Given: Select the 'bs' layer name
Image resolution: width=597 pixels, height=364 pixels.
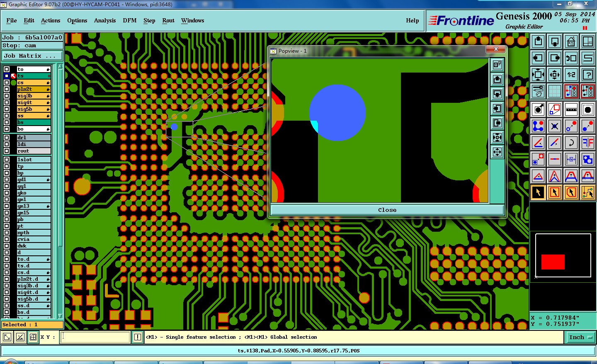Looking at the screenshot, I should point(34,122).
